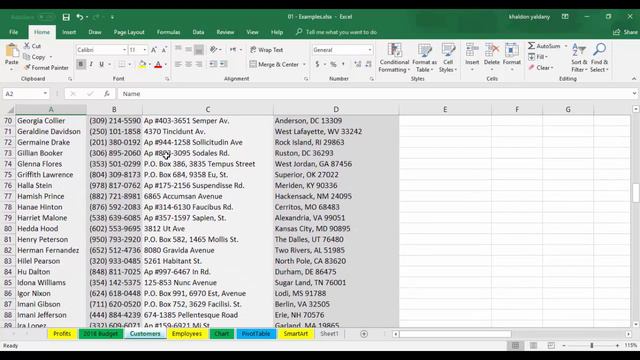640x360 pixels.
Task: Click the Name Box showing A2
Action: (25, 94)
